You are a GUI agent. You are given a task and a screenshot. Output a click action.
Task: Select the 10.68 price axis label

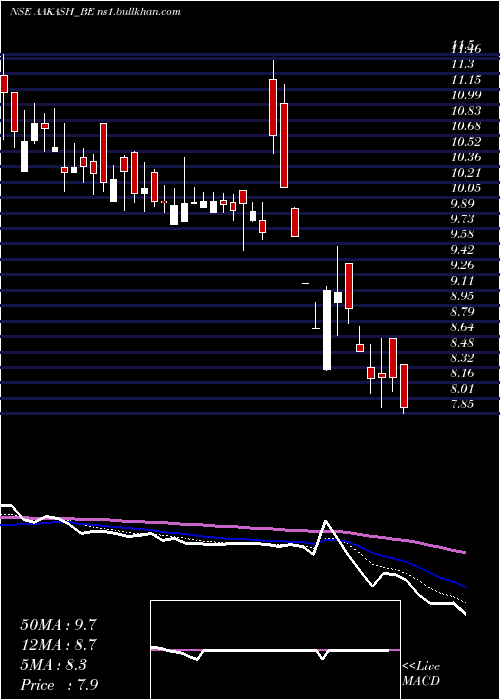pyautogui.click(x=466, y=126)
